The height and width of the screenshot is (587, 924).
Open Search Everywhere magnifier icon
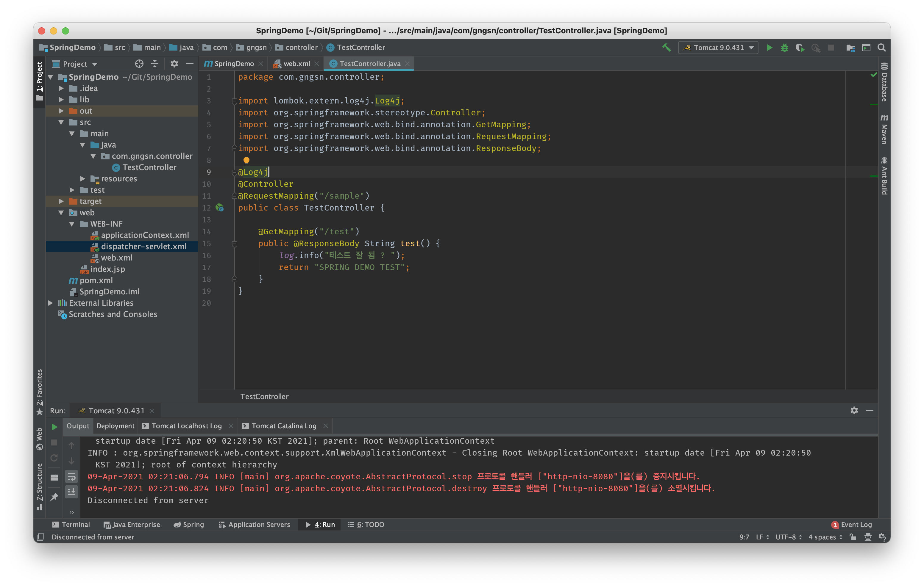point(881,48)
